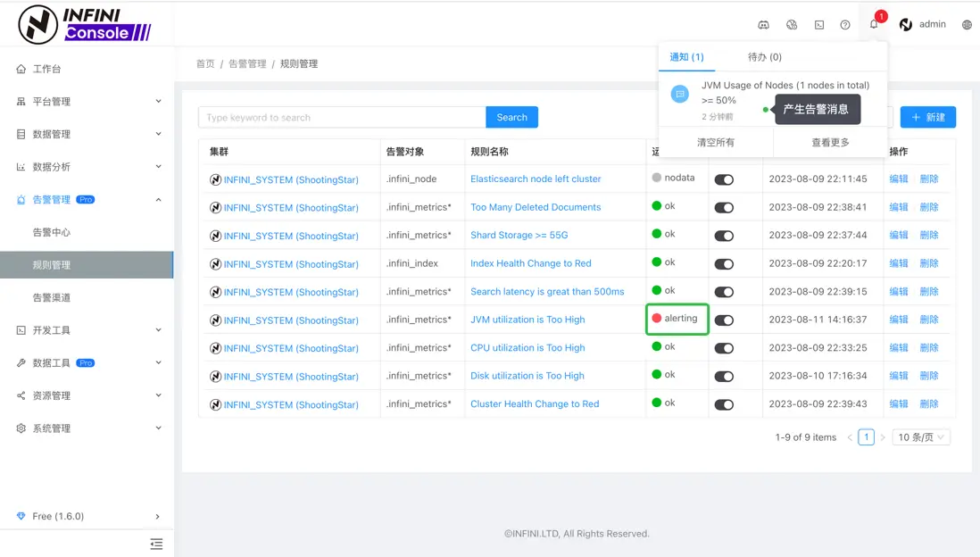Collapse the sidebar using the bottom icon
The height and width of the screenshot is (557, 980).
click(156, 544)
